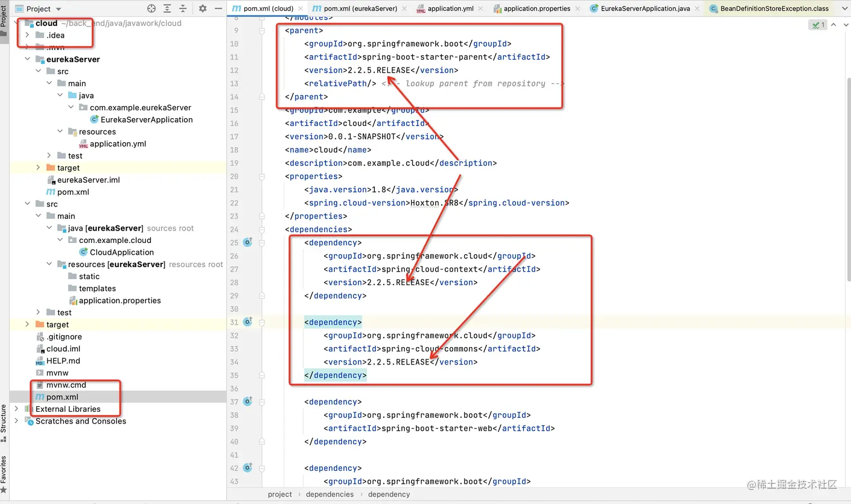Open the Favorites tool window side button

point(4,474)
